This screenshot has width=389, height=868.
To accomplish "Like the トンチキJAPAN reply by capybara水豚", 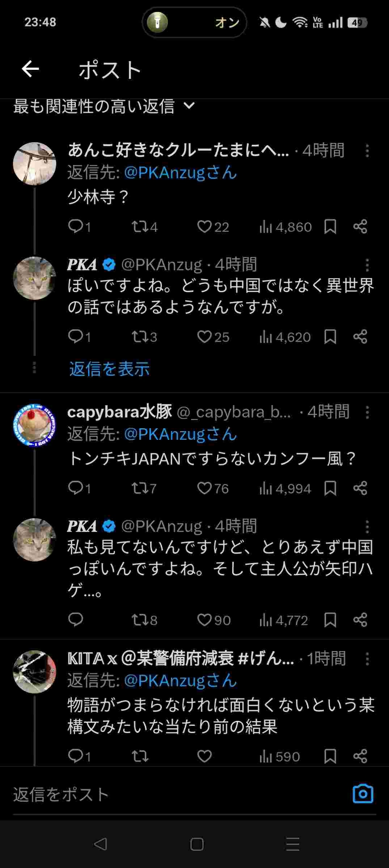I will point(204,488).
